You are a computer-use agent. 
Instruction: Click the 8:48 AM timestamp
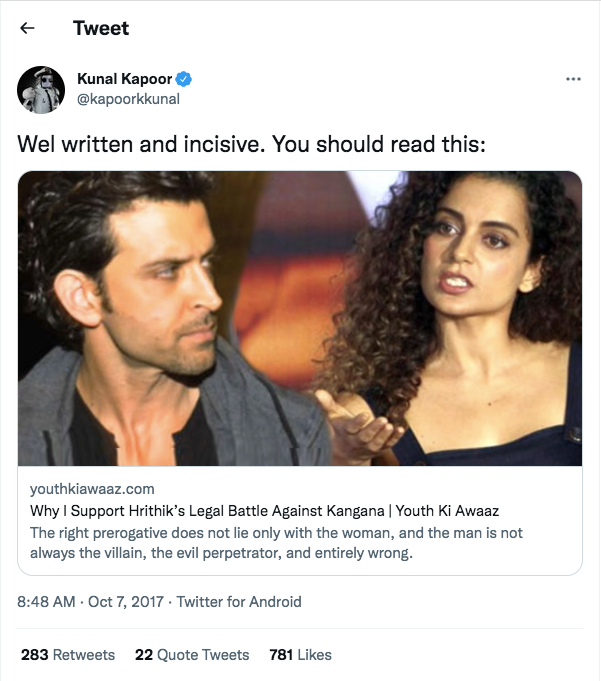[x=46, y=602]
